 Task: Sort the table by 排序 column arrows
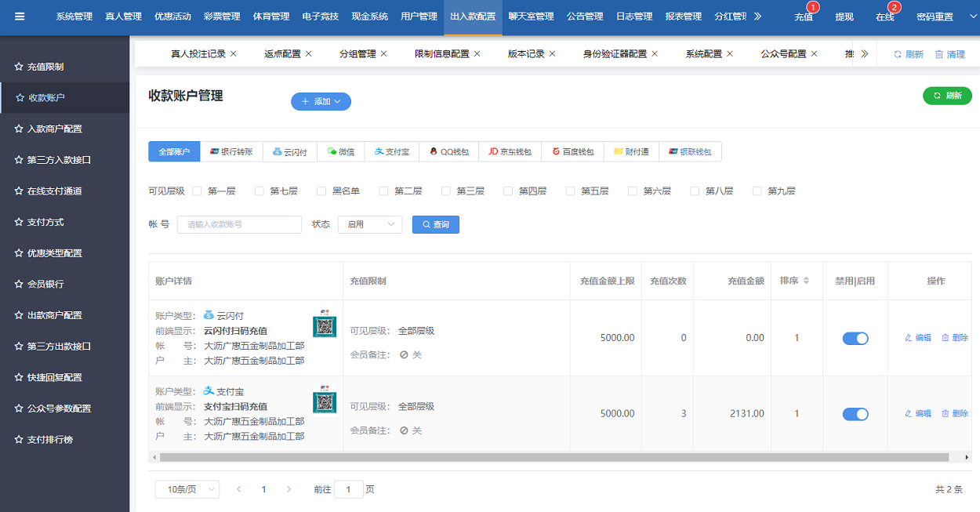805,281
